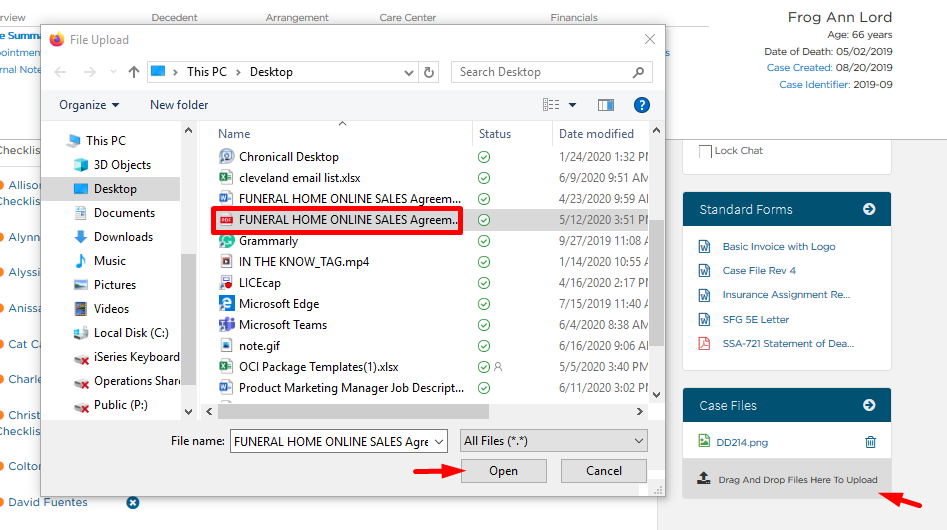947x530 pixels.
Task: Click the navigation pane scrollbar
Action: click(188, 319)
